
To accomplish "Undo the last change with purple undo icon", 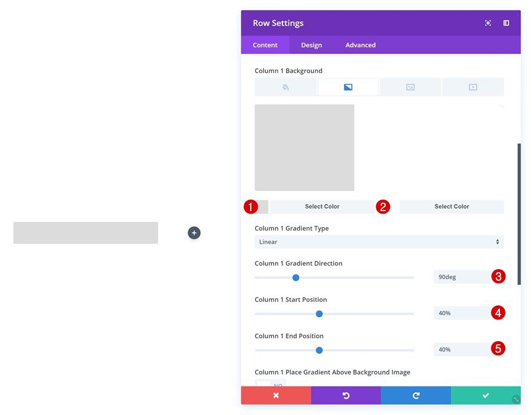I will (345, 395).
